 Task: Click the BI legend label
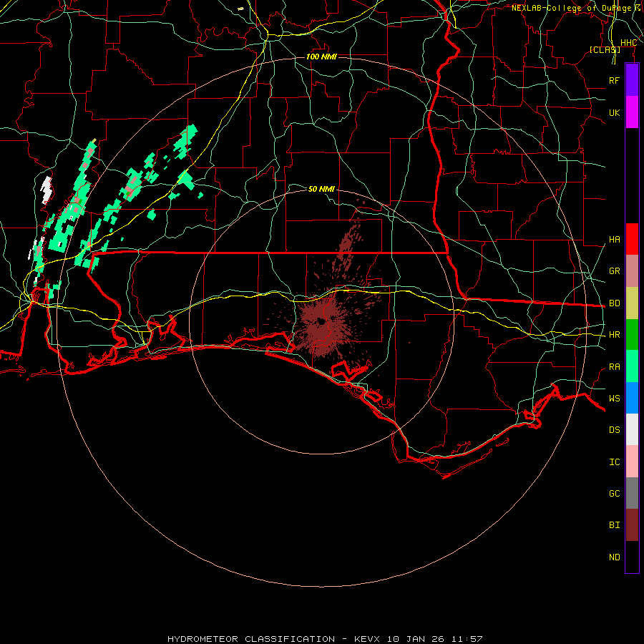[614, 525]
